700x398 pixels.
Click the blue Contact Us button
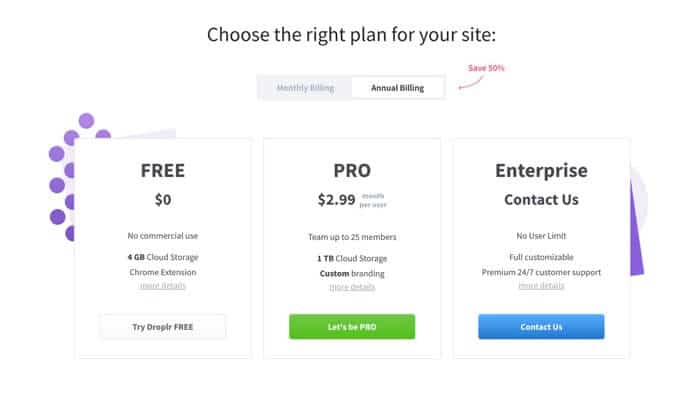click(541, 327)
